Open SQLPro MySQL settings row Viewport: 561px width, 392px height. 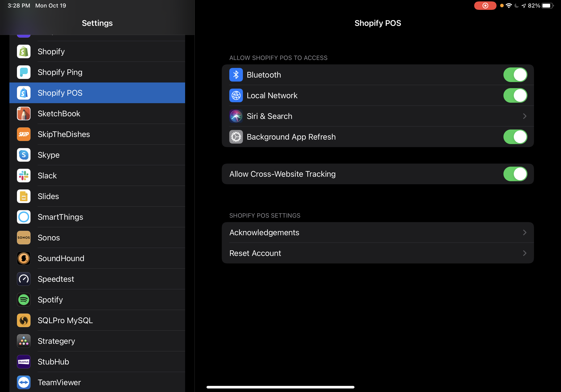97,320
